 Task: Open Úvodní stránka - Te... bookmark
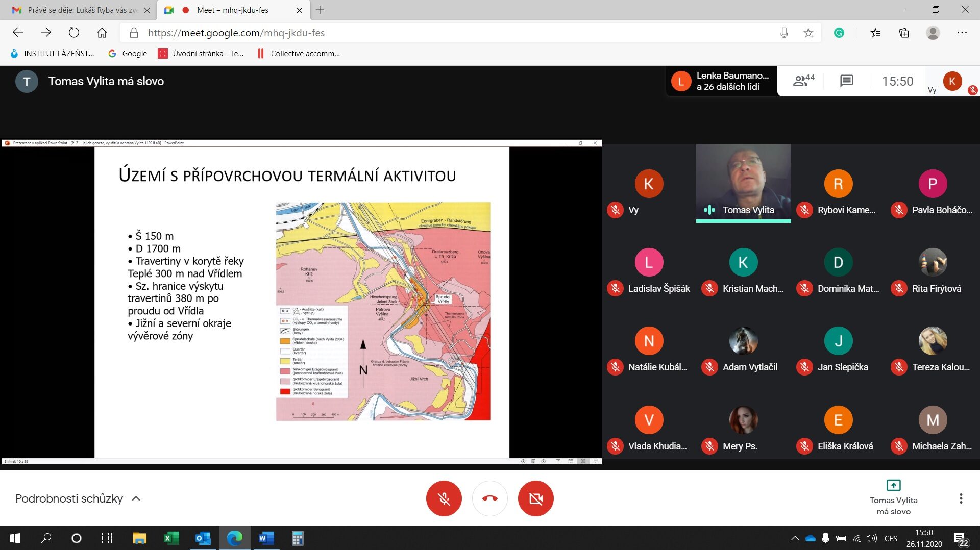201,54
